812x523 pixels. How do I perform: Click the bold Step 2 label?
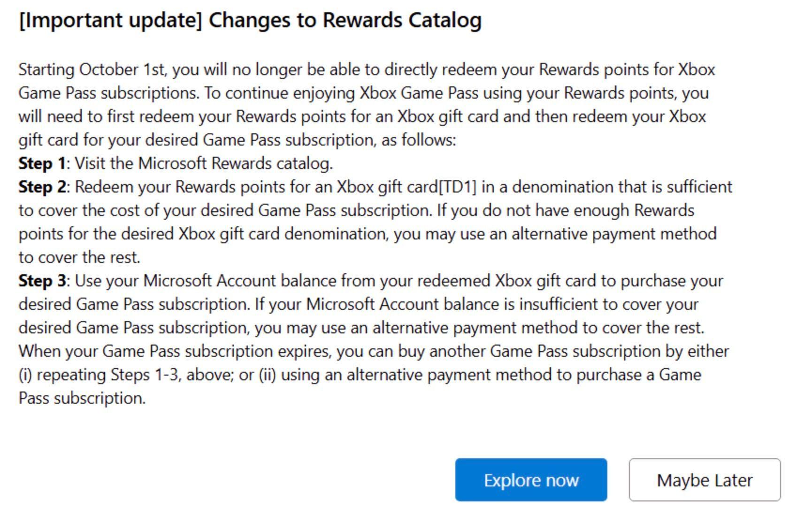pyautogui.click(x=42, y=187)
